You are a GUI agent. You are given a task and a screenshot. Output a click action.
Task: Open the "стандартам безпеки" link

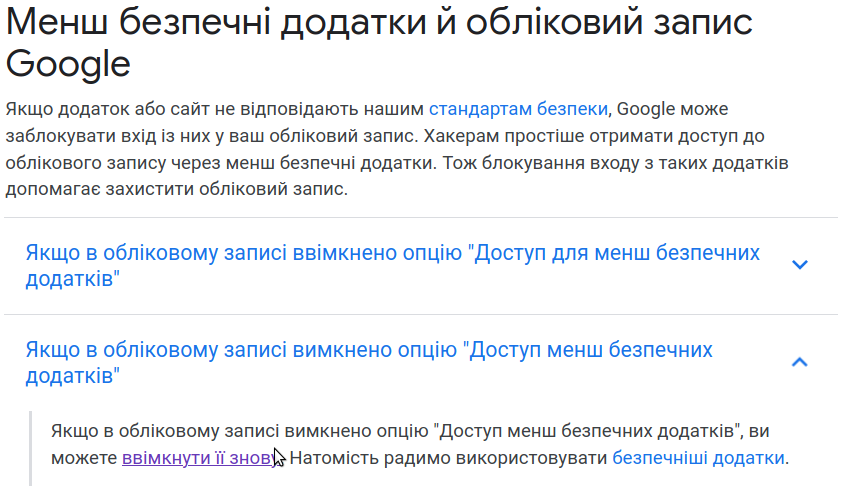point(518,109)
